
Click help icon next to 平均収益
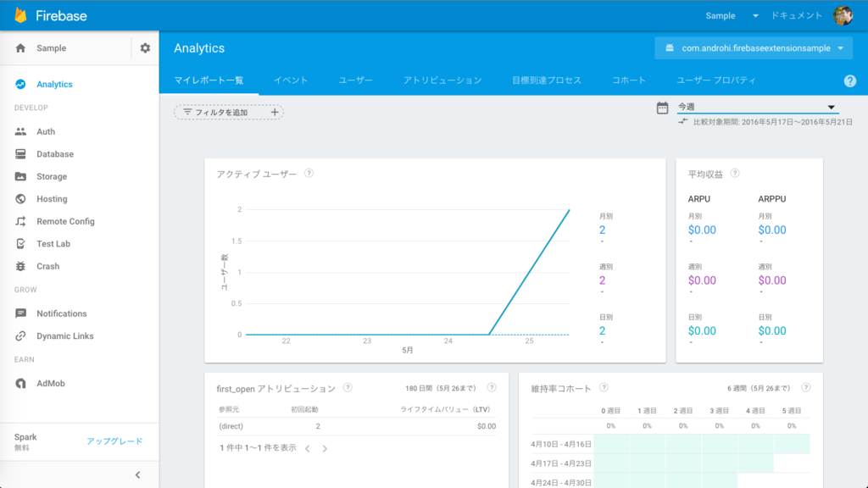click(735, 173)
